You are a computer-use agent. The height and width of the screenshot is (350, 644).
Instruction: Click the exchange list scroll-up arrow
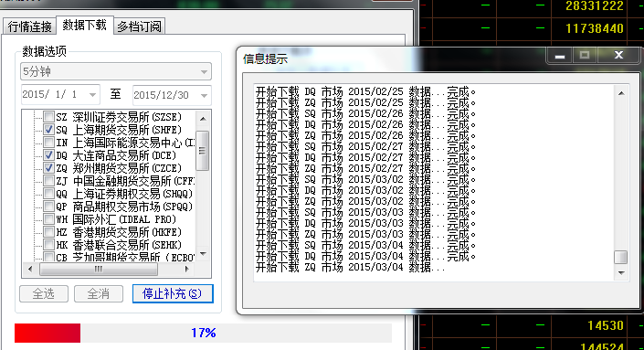click(203, 119)
